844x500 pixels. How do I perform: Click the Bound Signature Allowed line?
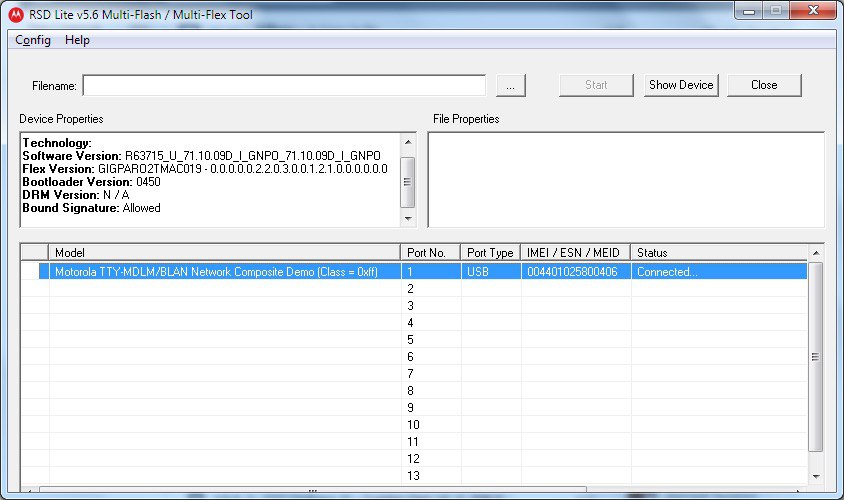pyautogui.click(x=92, y=208)
